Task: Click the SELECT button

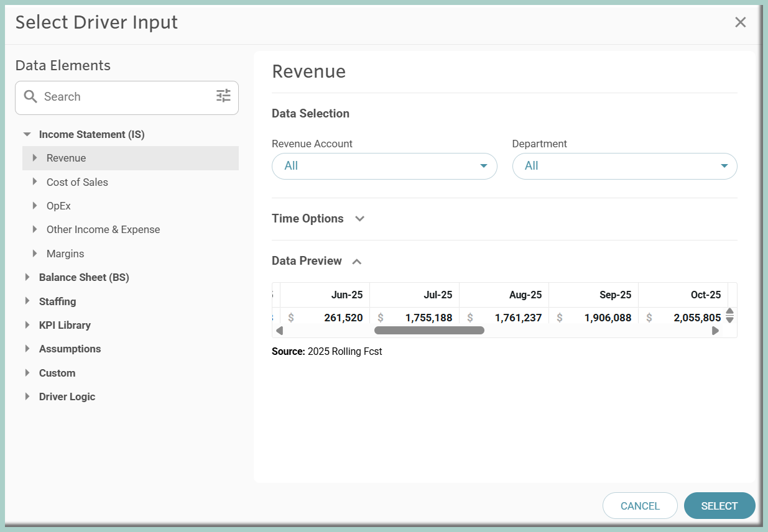Action: click(719, 506)
